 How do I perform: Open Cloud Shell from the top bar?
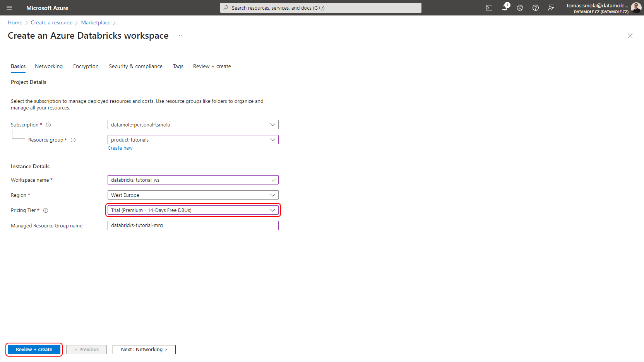pyautogui.click(x=489, y=8)
